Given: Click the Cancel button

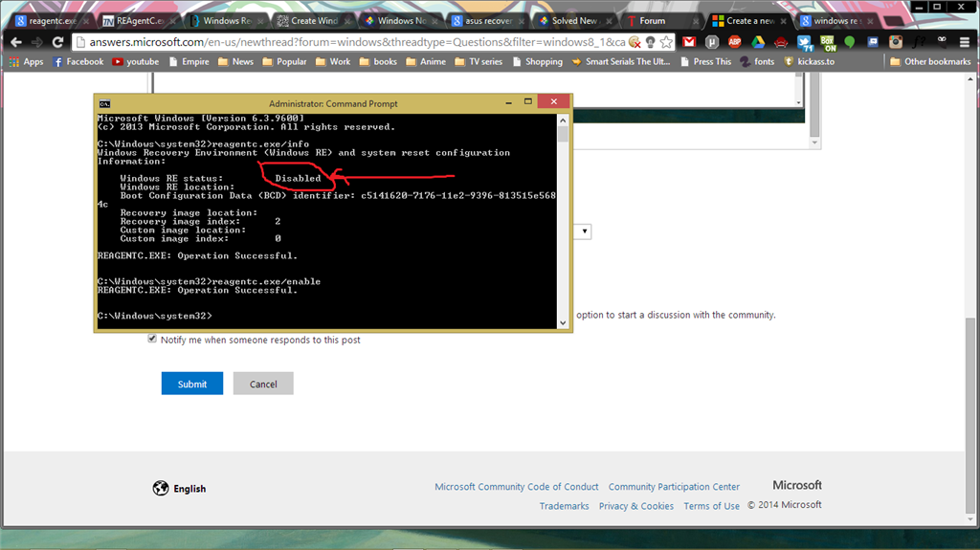Looking at the screenshot, I should coord(263,384).
